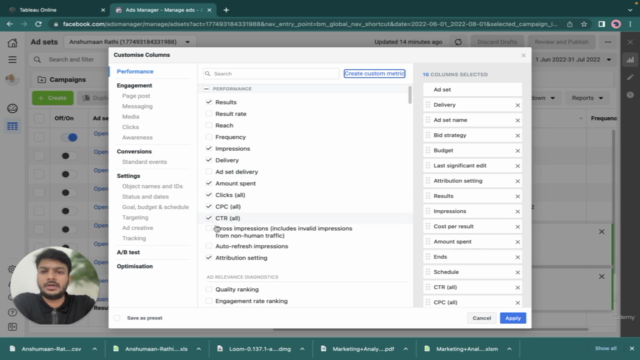Click the green Create button

53,98
